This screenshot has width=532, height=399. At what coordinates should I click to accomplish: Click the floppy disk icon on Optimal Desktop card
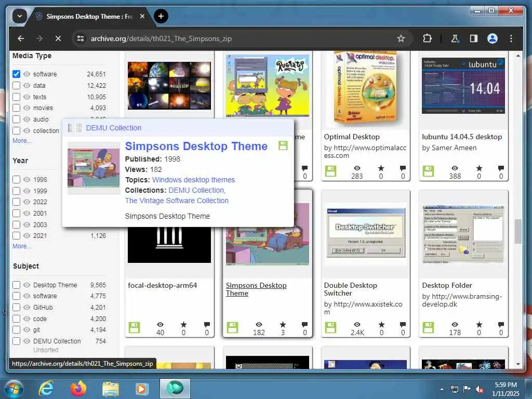coord(330,171)
